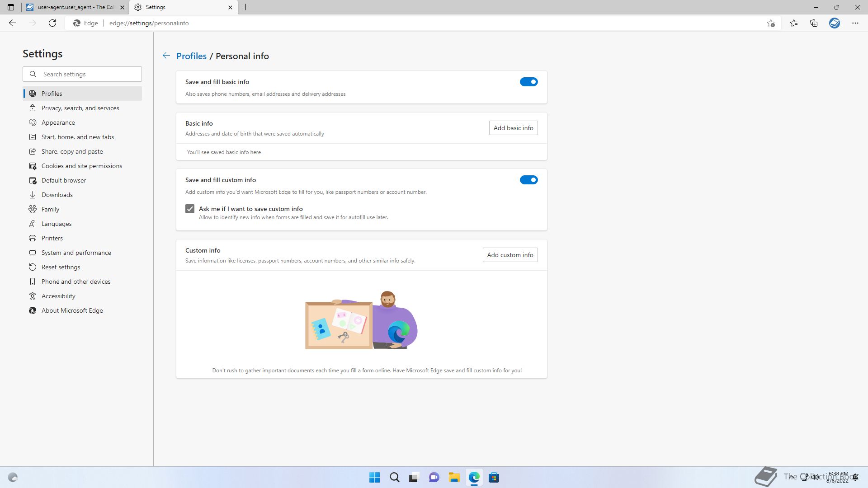Image resolution: width=868 pixels, height=488 pixels.
Task: Add this page to favorites star icon
Action: [x=771, y=23]
